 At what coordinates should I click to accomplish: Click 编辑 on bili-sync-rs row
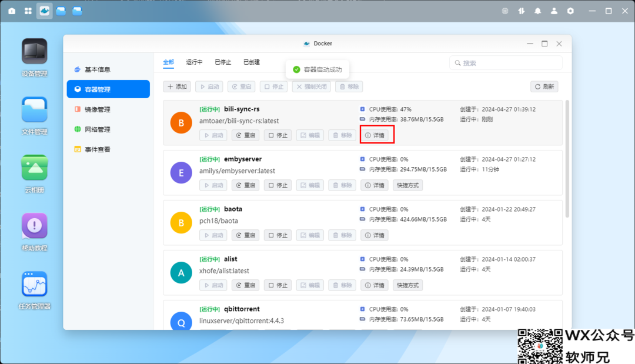(310, 135)
